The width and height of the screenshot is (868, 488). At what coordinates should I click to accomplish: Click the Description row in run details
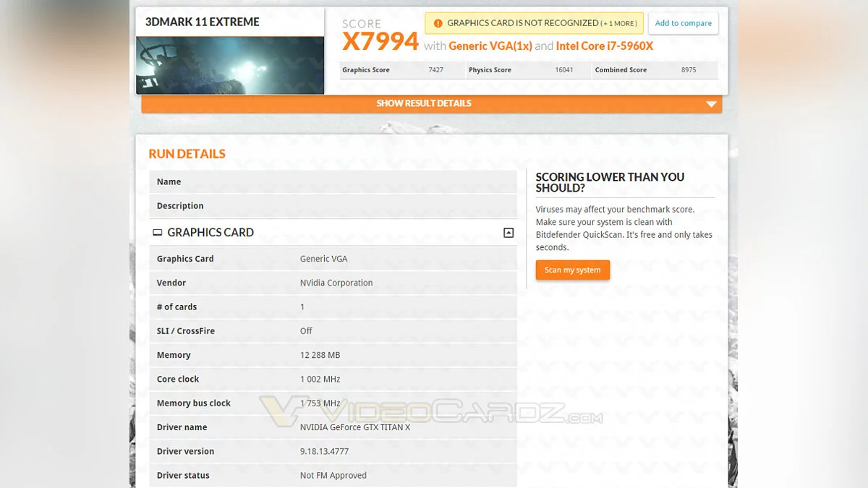coord(333,206)
